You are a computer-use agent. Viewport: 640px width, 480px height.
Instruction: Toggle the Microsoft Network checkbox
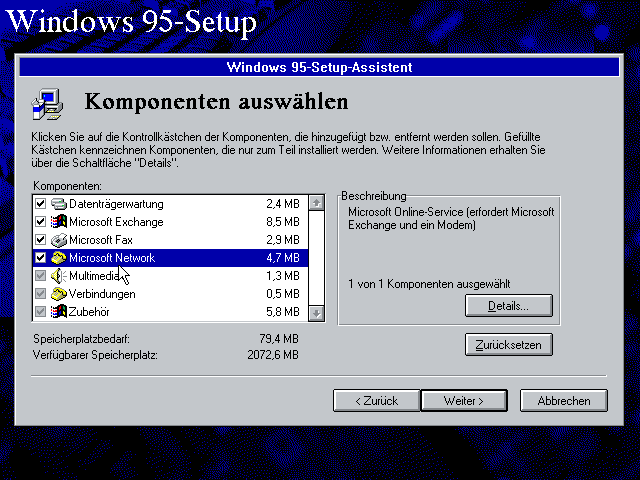(40, 258)
